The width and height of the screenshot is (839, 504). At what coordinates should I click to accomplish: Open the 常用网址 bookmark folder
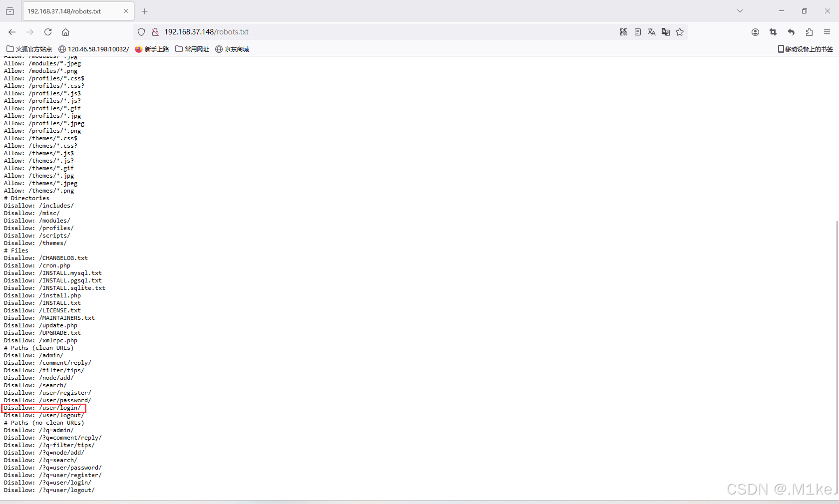point(192,49)
